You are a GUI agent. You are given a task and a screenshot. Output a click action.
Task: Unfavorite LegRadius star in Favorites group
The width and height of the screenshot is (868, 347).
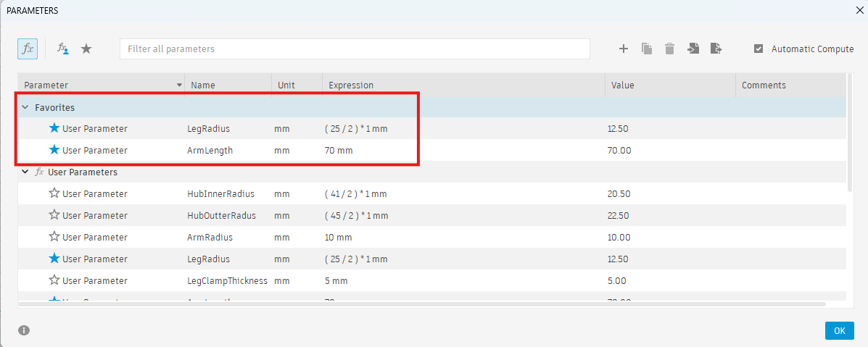54,128
